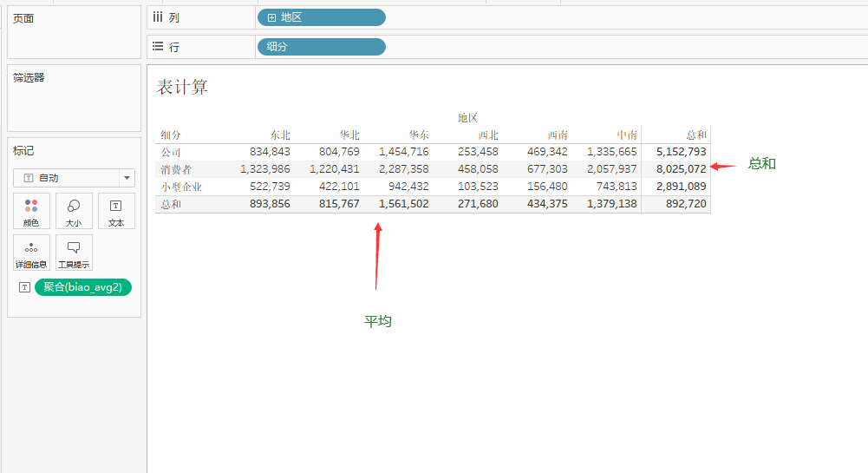
Task: Click average cell 271,680
Action: pyautogui.click(x=478, y=204)
